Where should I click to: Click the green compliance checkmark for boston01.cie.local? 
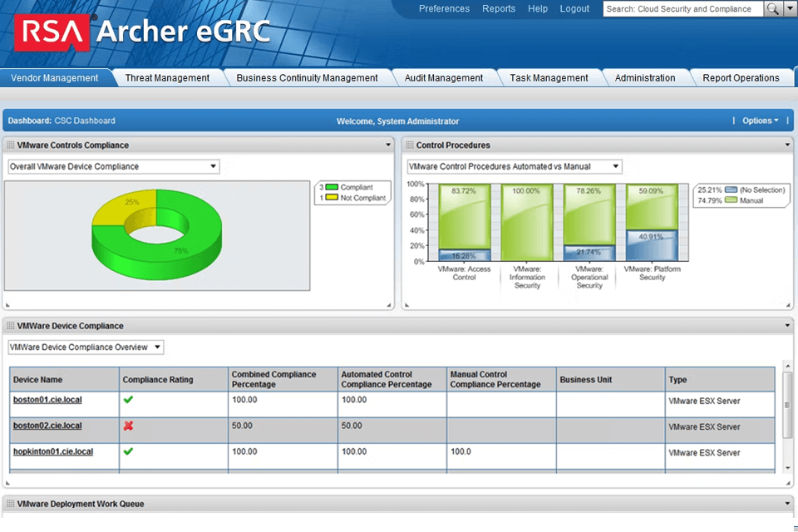(x=126, y=400)
